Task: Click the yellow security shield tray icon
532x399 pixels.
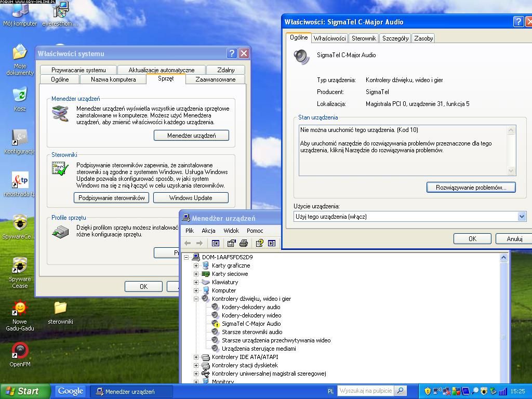Action: click(428, 391)
